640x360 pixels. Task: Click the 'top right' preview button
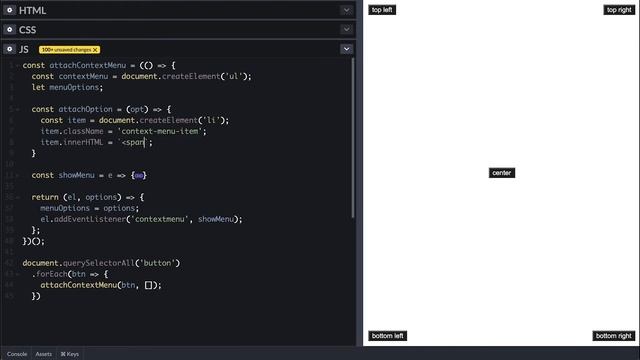[619, 10]
